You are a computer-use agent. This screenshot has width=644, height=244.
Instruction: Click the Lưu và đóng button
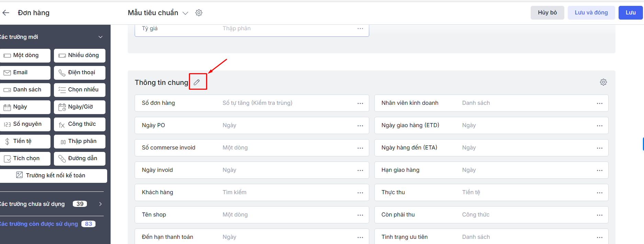591,13
